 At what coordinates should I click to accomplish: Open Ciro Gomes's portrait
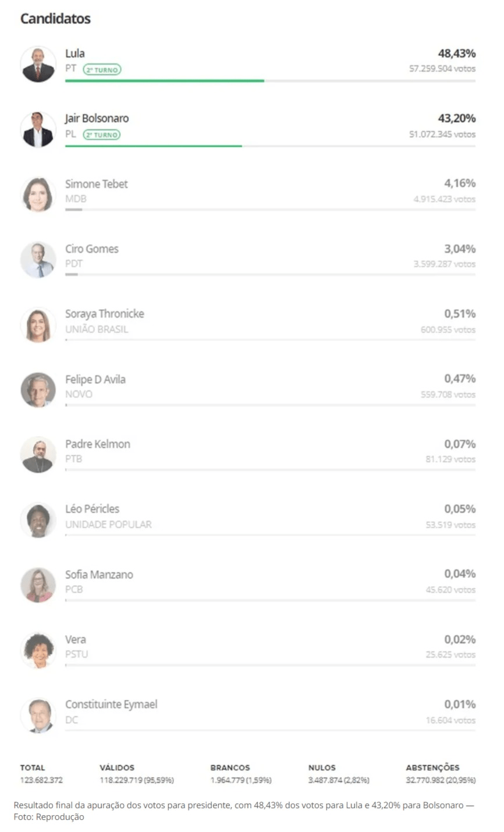pos(38,260)
